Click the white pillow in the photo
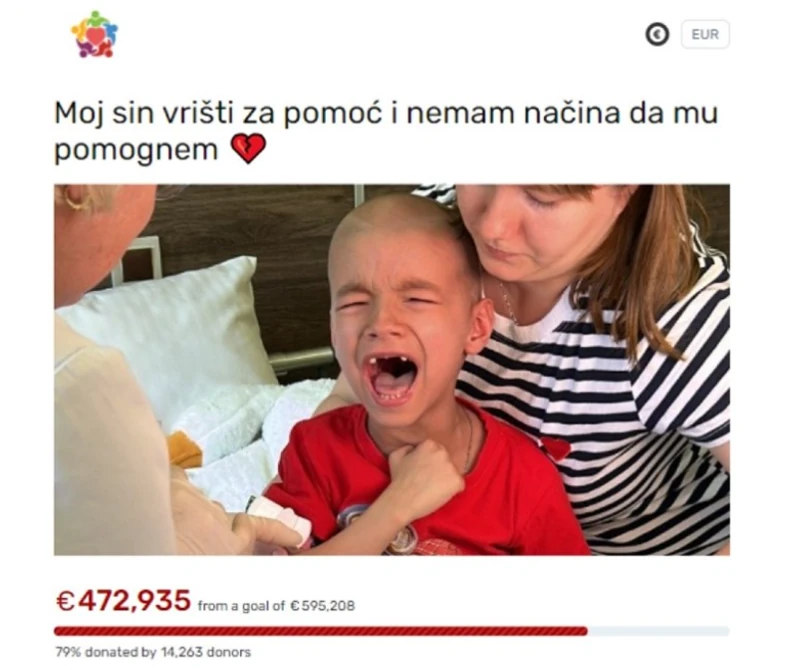Image resolution: width=790 pixels, height=670 pixels. pos(171,322)
